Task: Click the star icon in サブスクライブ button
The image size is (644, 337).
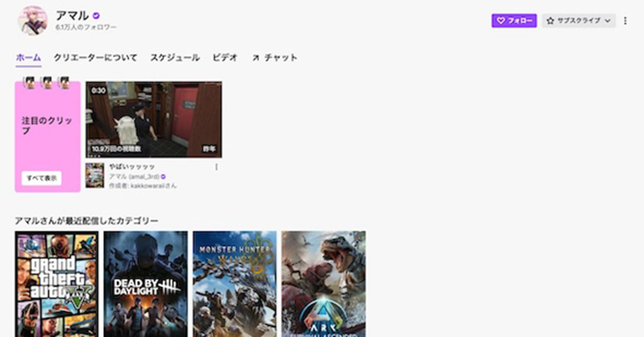Action: pos(550,21)
